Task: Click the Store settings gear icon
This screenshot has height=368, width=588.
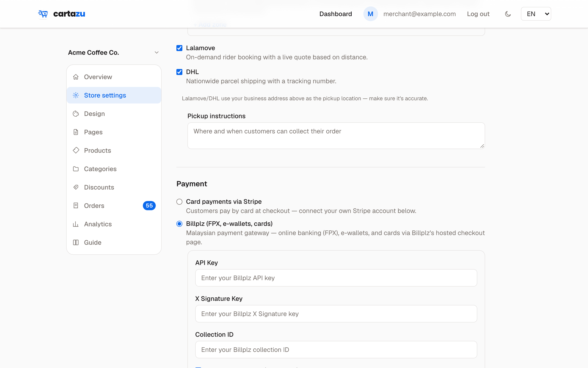Action: (x=76, y=95)
